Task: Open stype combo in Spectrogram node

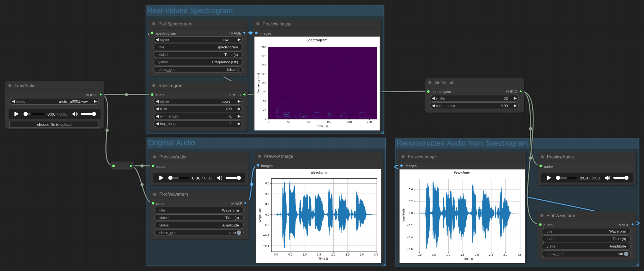Action: [198, 101]
